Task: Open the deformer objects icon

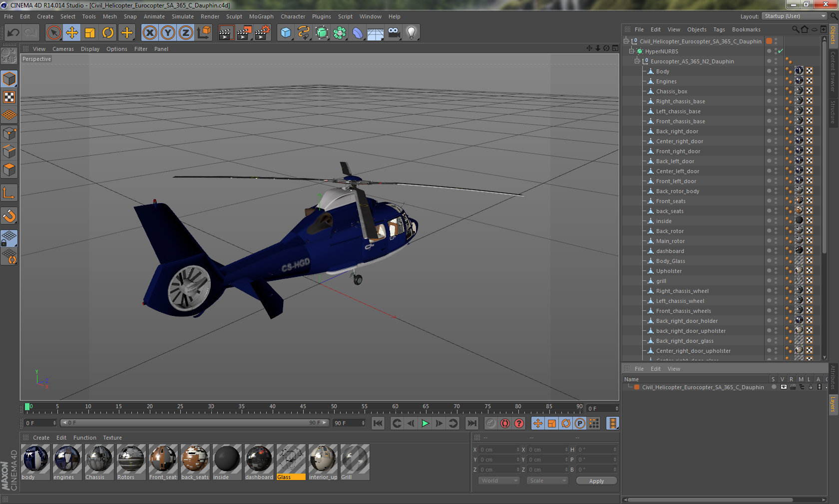Action: 358,33
